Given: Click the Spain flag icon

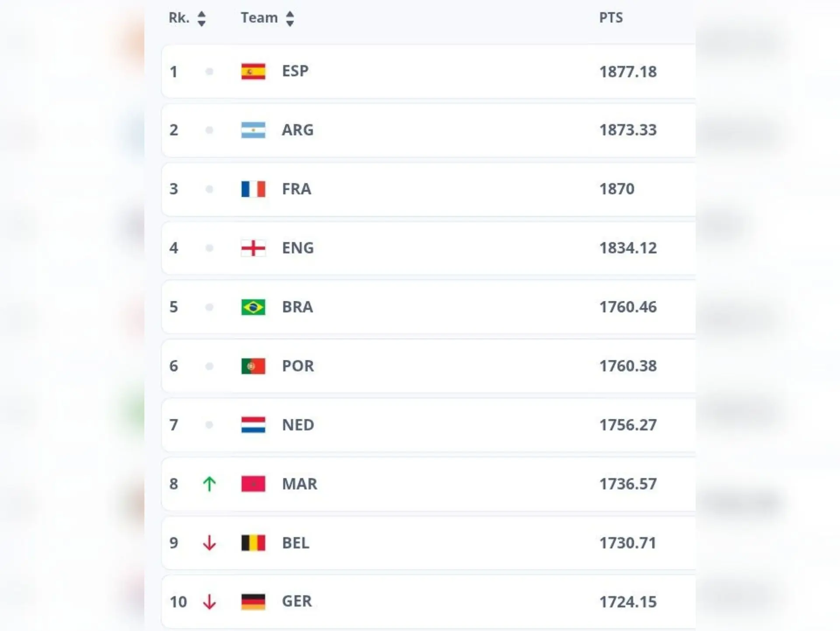Looking at the screenshot, I should (x=253, y=71).
